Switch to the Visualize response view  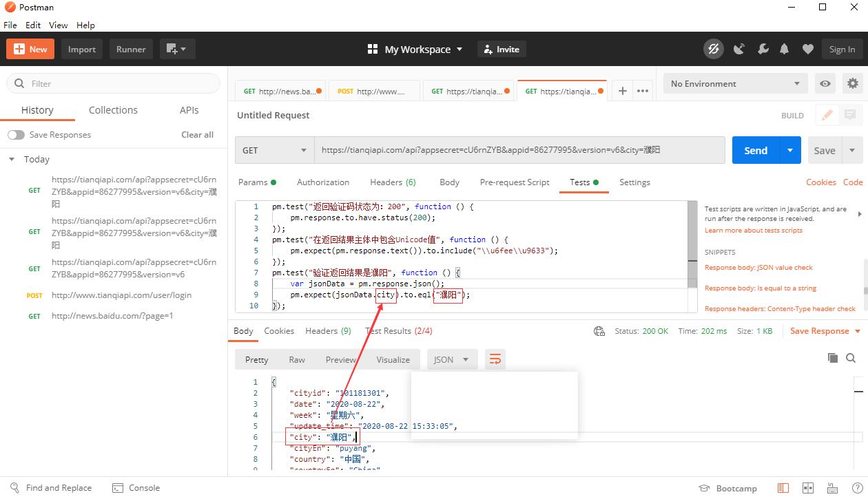393,359
